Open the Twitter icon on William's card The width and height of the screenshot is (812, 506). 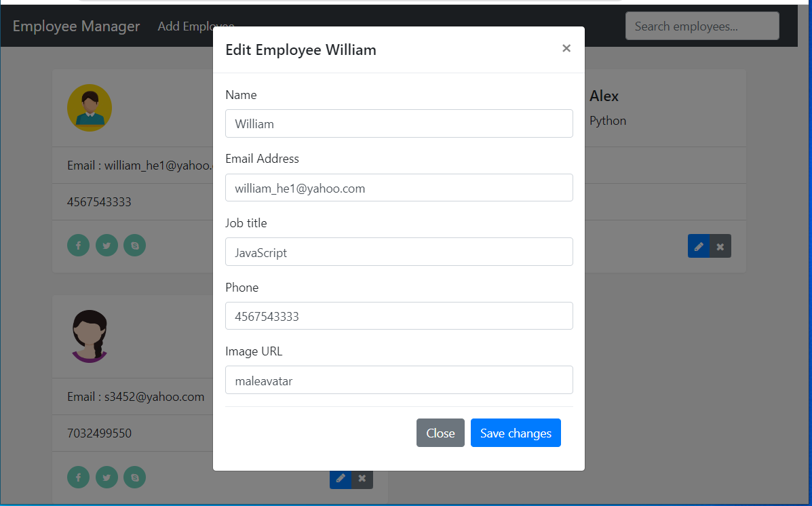point(107,245)
